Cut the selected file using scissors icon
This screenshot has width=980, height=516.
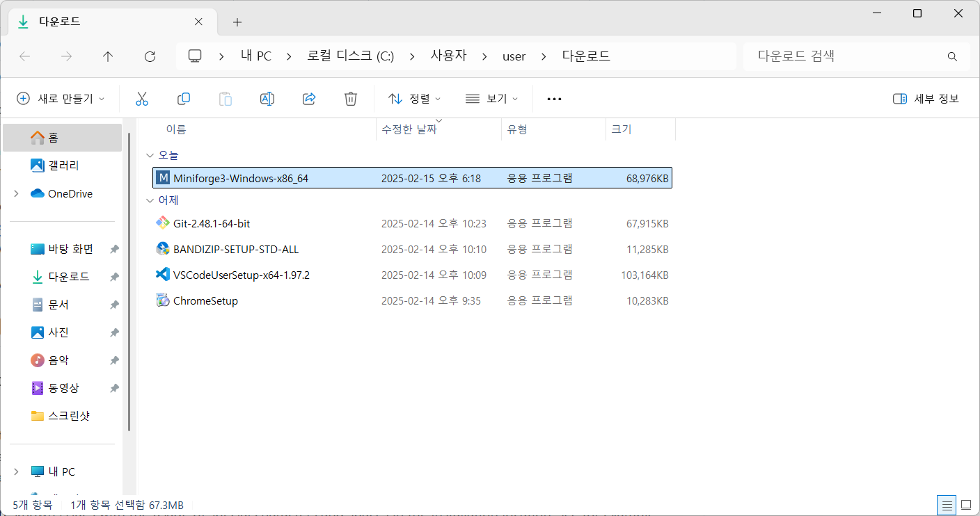click(142, 98)
